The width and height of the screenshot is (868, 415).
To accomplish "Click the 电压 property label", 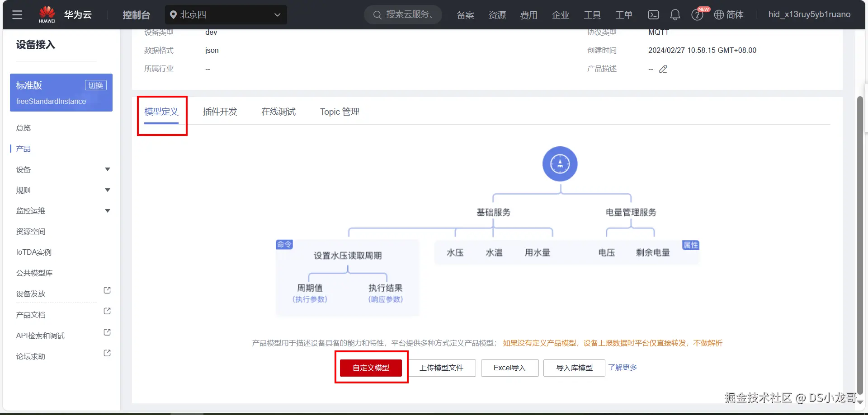I will [x=607, y=252].
